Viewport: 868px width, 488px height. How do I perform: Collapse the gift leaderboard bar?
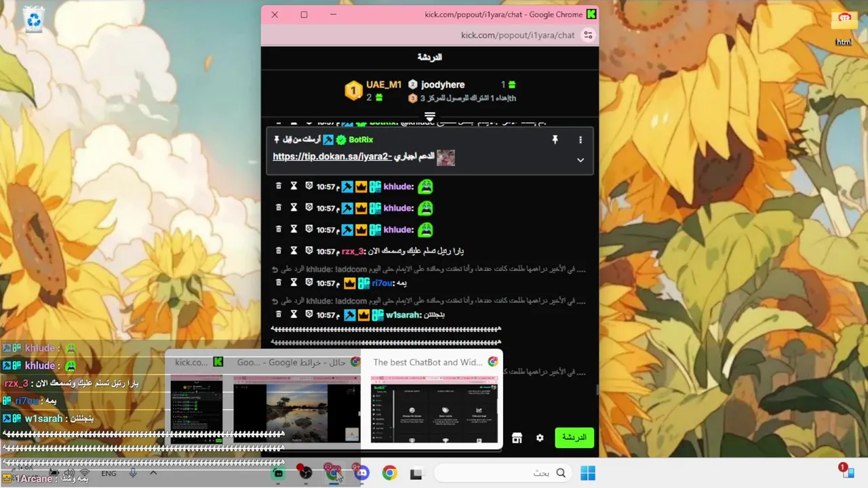(429, 117)
